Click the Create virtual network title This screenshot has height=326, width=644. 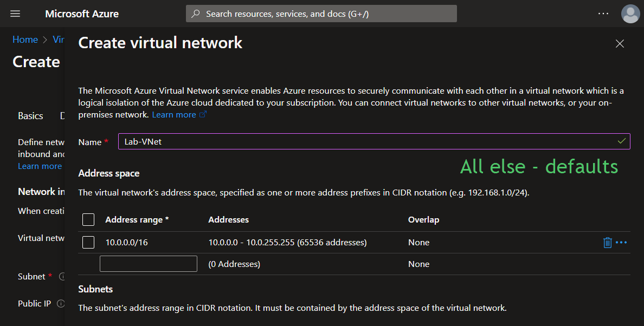click(x=160, y=43)
